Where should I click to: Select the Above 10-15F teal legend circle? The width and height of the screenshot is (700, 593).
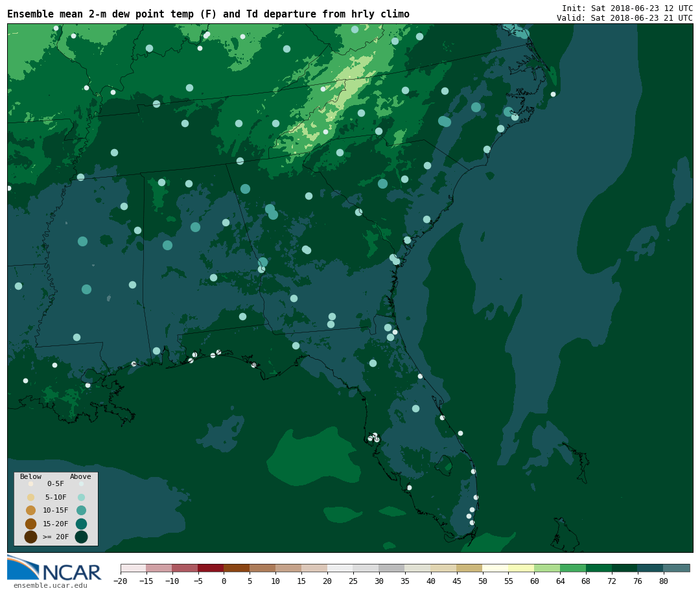click(x=81, y=511)
